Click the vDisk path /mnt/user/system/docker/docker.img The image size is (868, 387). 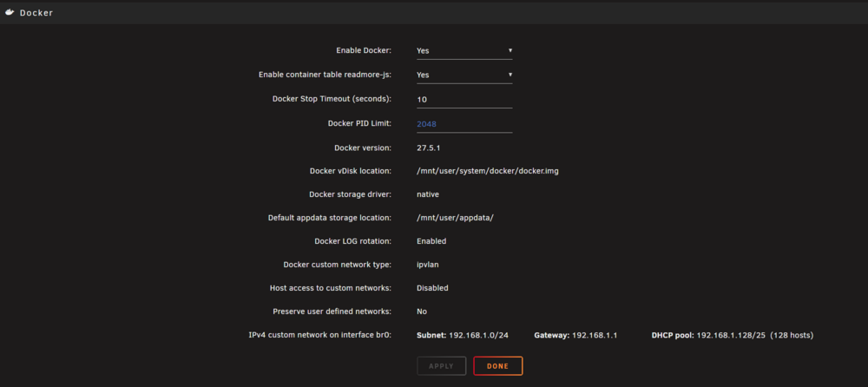click(488, 171)
